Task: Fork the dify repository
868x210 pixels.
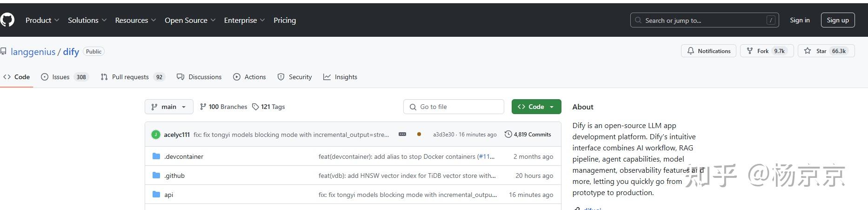Action: 762,51
